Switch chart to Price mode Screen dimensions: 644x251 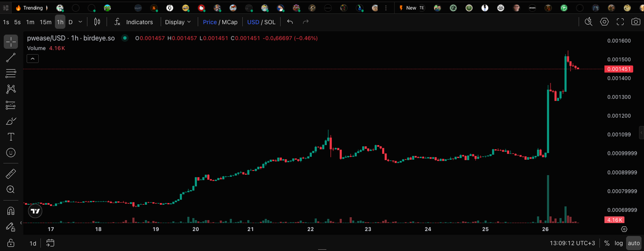pyautogui.click(x=210, y=22)
